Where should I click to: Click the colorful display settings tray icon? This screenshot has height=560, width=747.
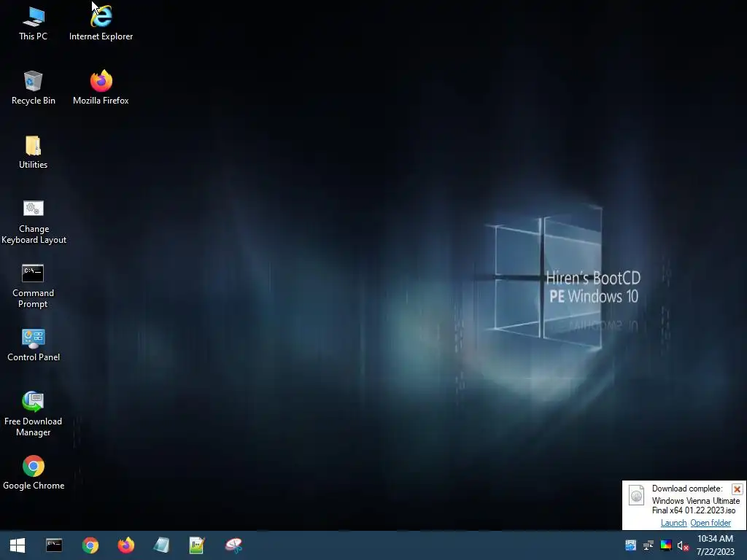click(x=665, y=545)
